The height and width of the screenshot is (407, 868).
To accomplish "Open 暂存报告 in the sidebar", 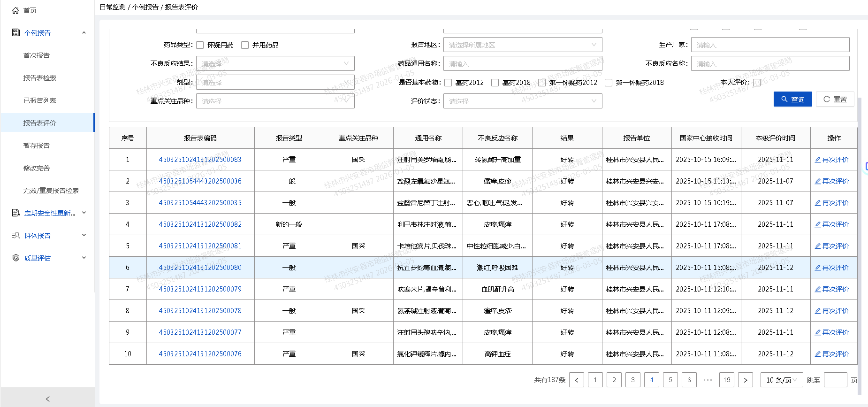I will click(37, 146).
